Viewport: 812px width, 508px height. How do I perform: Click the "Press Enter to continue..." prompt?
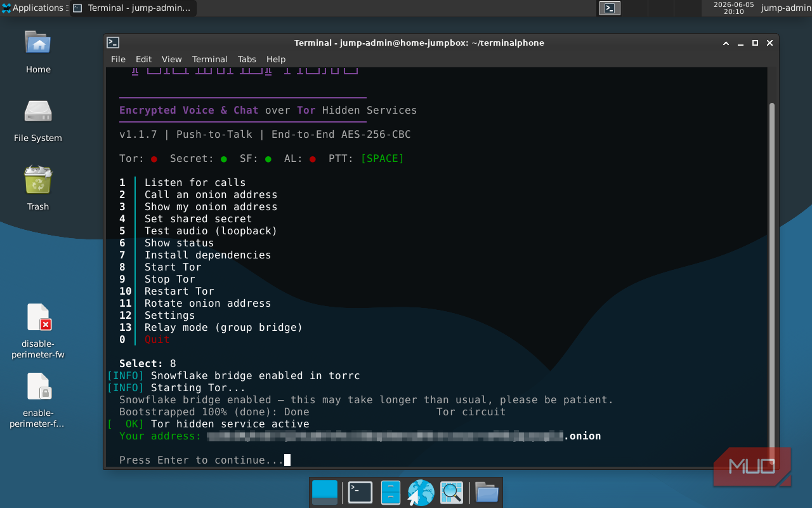tap(201, 460)
